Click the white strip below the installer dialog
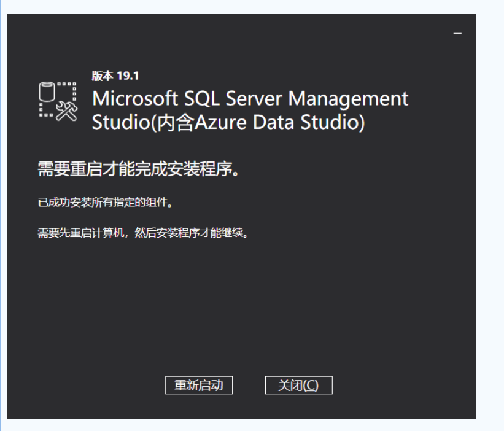 click(242, 425)
